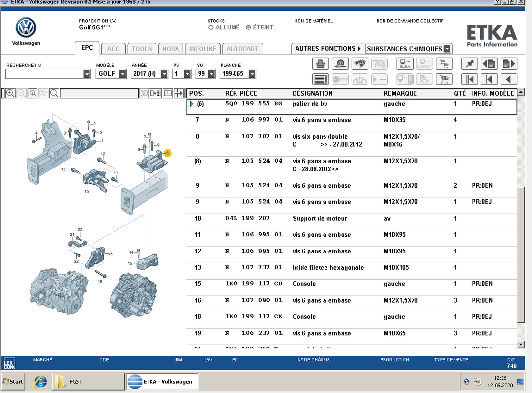Click scroll down arrow of parts list

tap(521, 345)
